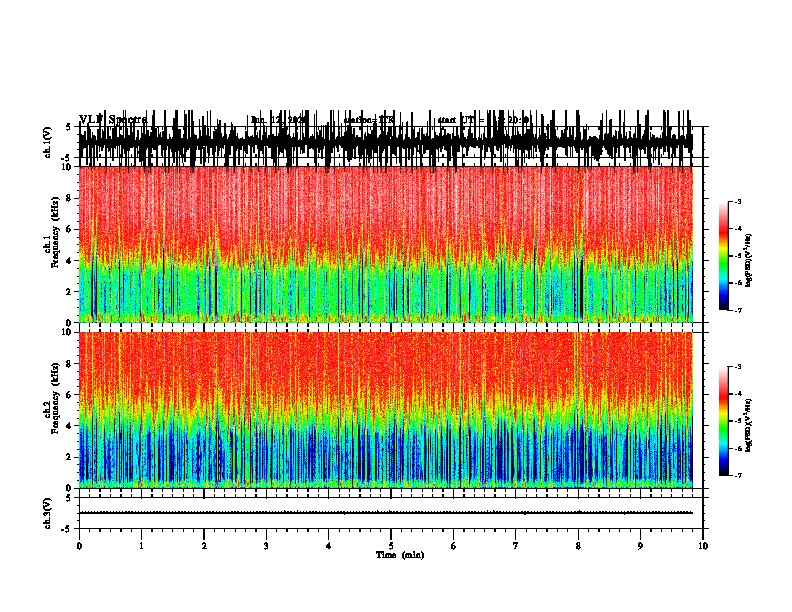792x612 pixels.
Task: Click the "Time (min)" axis label
Action: tap(400, 555)
